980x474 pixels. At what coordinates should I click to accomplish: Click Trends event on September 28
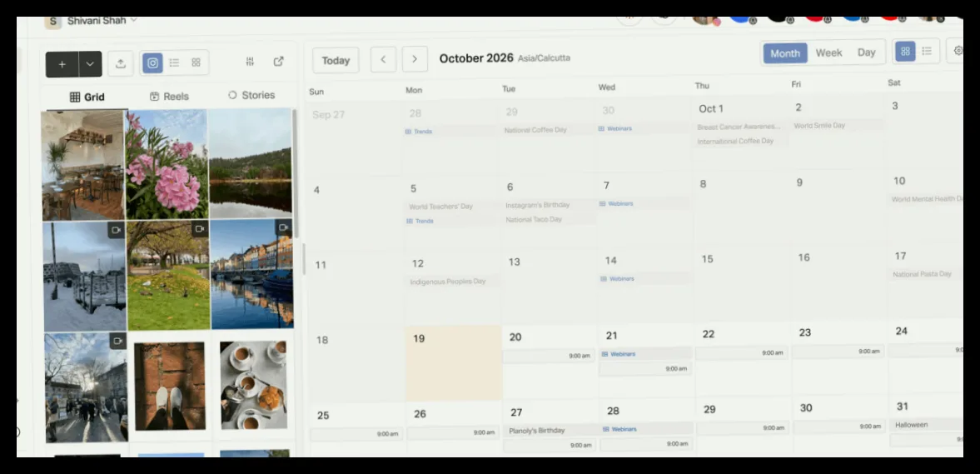(419, 132)
